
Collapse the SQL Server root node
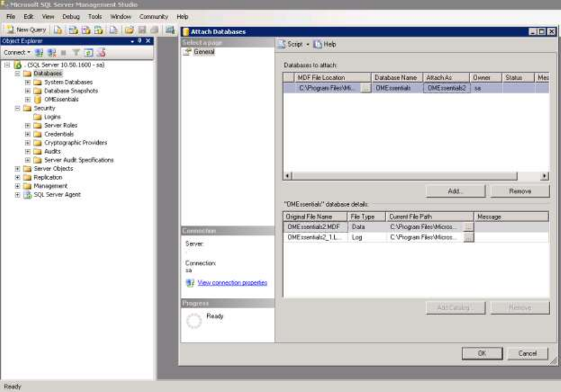[7, 65]
